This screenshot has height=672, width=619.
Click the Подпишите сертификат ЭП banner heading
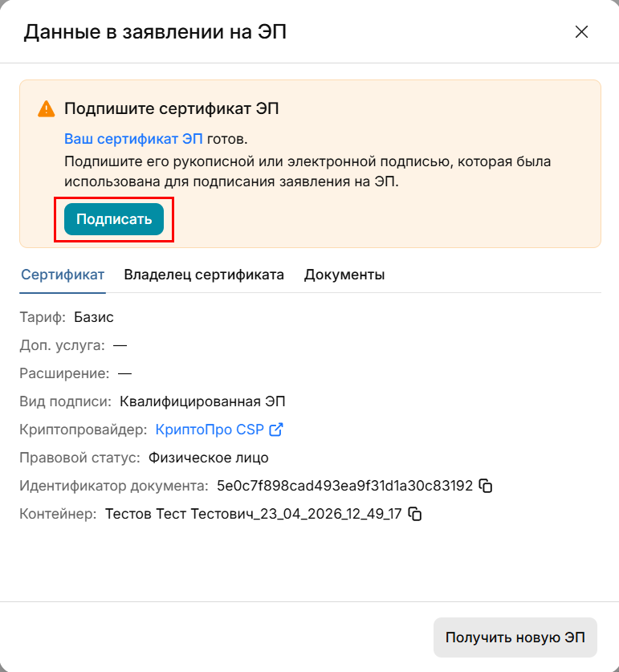tap(172, 108)
